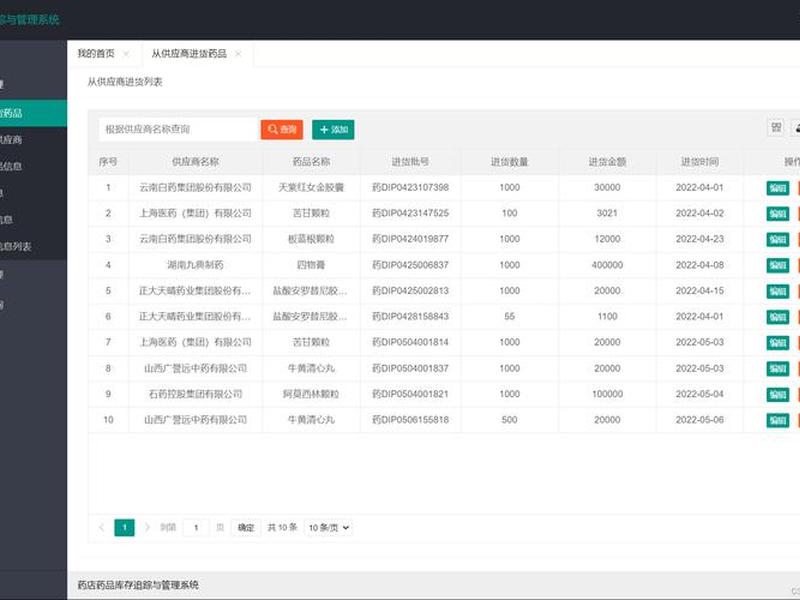Click the highlighted 药品 sidebar menu item
Viewport: 800px width, 600px height.
(x=33, y=113)
